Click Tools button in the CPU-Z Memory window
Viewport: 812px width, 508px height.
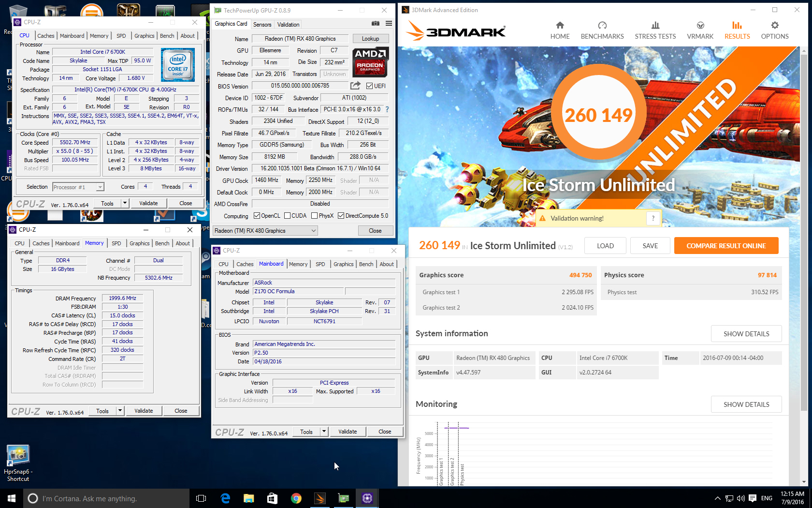click(102, 411)
